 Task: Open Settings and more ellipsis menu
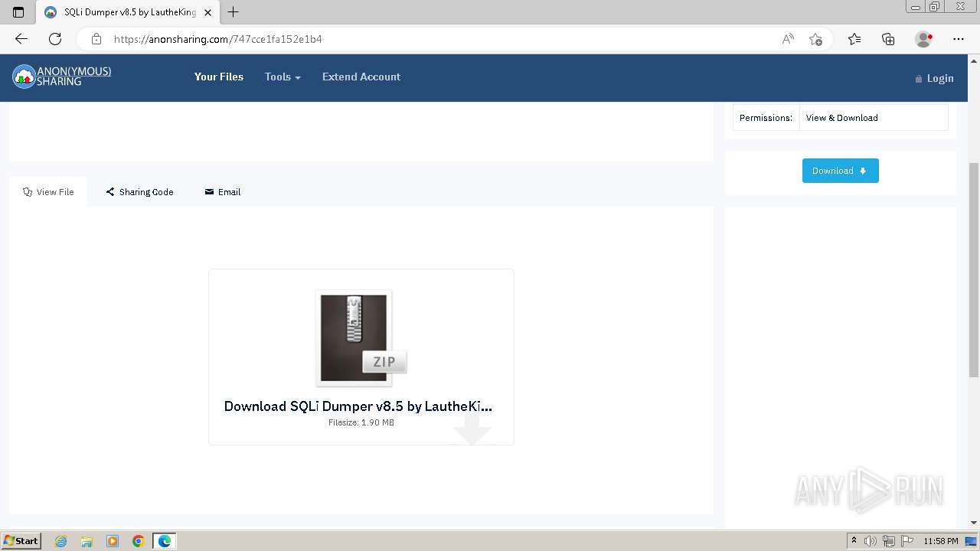click(x=959, y=39)
